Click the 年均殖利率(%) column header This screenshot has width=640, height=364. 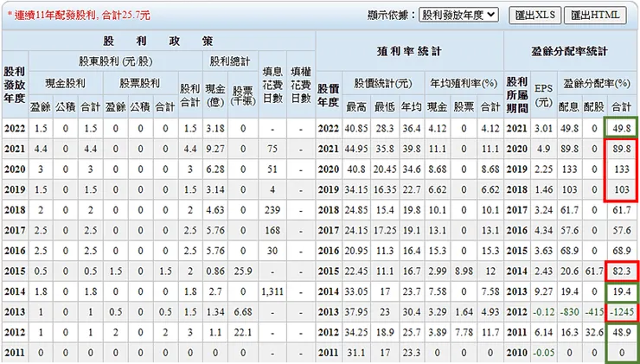point(464,84)
